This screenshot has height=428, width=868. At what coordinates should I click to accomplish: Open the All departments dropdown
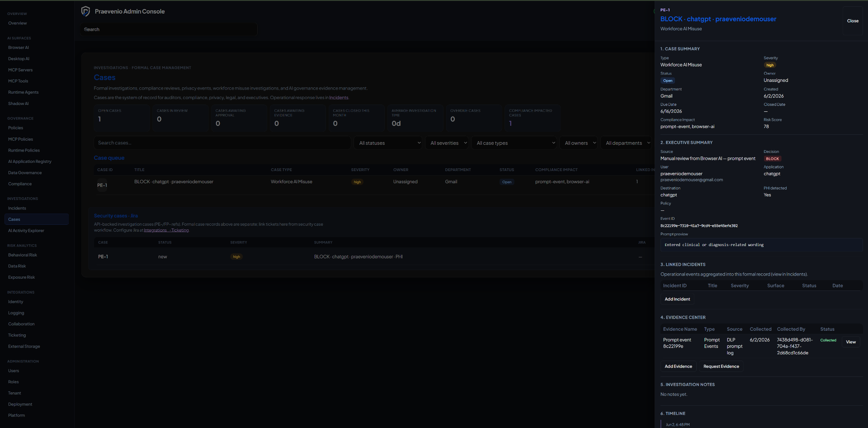tap(626, 143)
